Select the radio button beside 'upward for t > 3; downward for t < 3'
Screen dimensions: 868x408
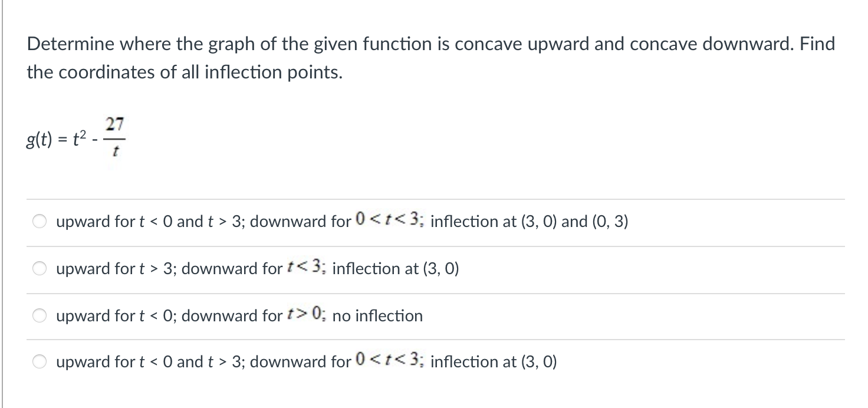(x=39, y=268)
